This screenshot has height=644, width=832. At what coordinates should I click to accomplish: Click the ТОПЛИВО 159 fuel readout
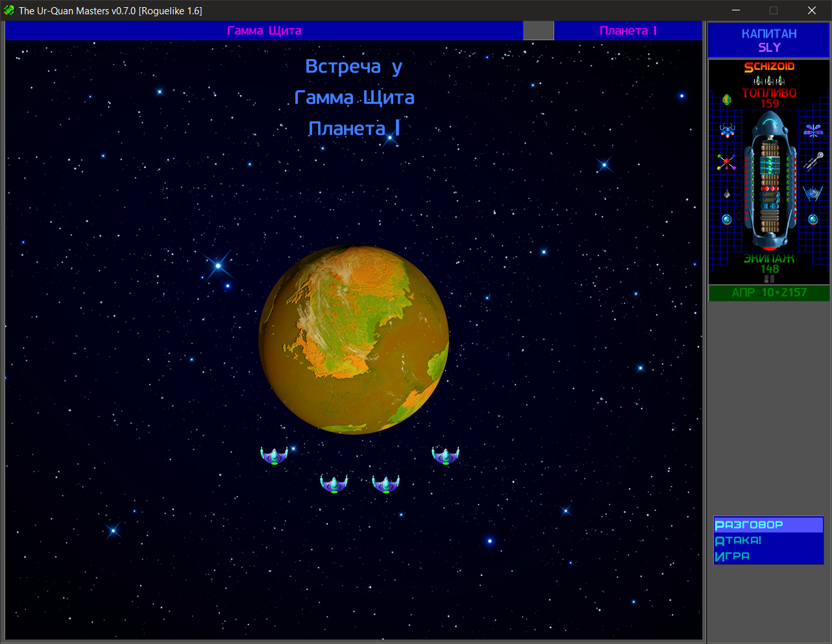pyautogui.click(x=769, y=98)
